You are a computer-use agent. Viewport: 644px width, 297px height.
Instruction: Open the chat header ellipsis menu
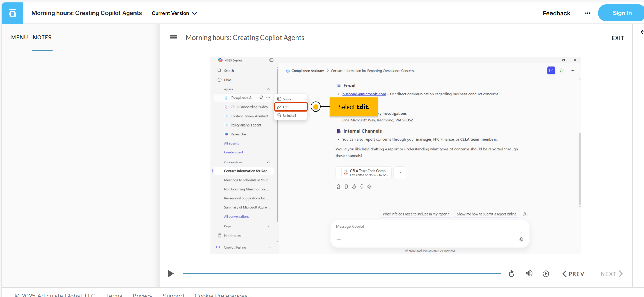point(572,71)
